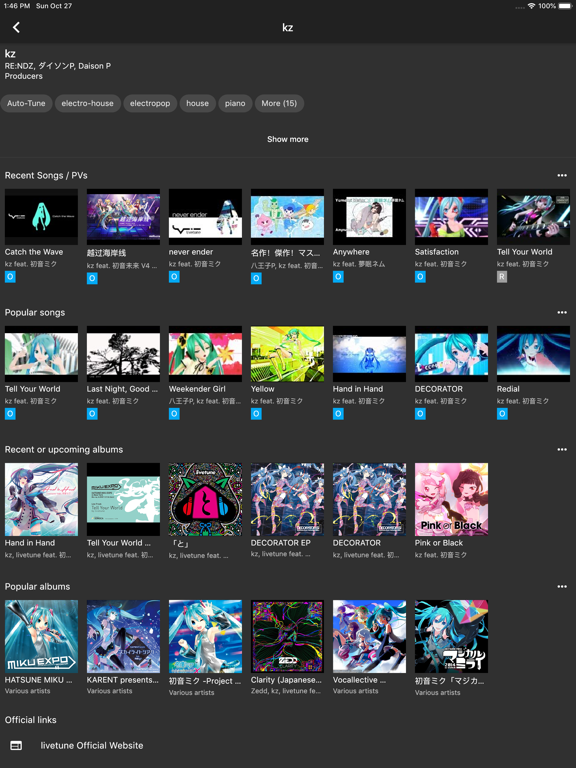Open 初音ミク「マジカ album cover
Image resolution: width=576 pixels, height=768 pixels.
pyautogui.click(x=451, y=637)
